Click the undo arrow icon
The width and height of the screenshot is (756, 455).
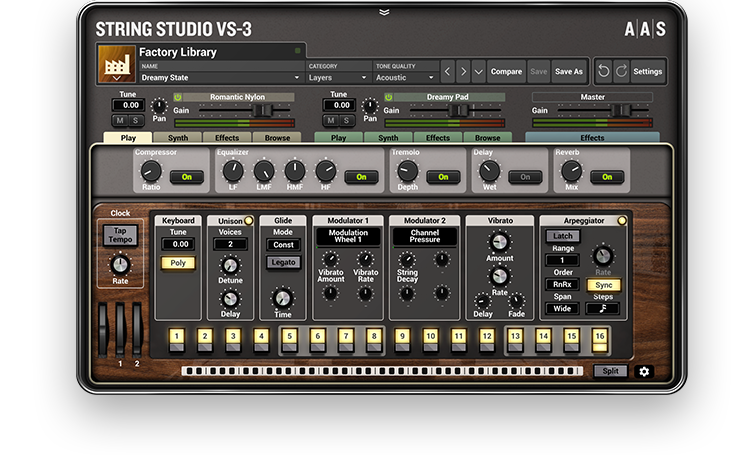(x=604, y=71)
